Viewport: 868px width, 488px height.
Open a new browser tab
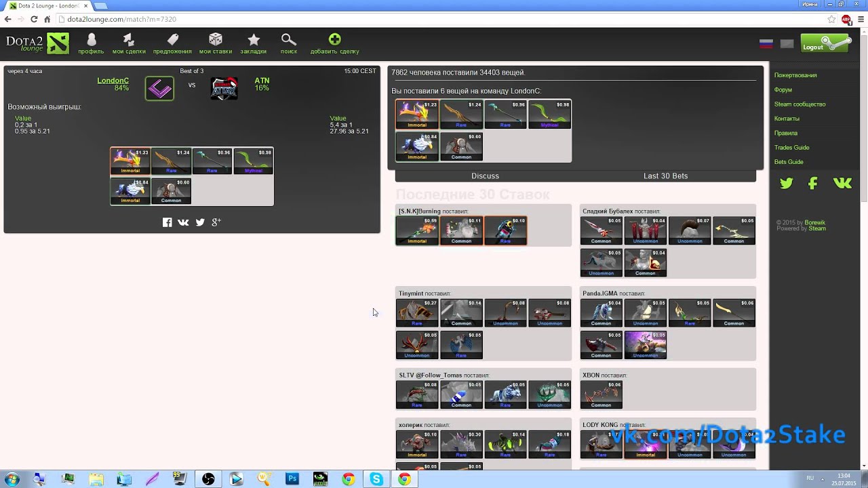[101, 5]
